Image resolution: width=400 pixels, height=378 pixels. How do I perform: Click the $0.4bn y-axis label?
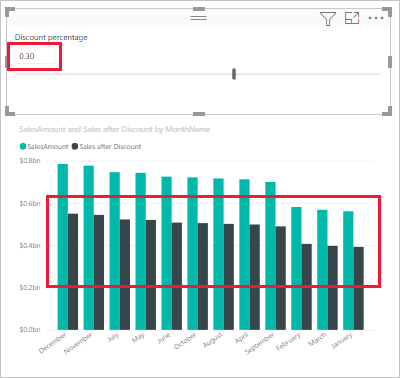coord(30,246)
